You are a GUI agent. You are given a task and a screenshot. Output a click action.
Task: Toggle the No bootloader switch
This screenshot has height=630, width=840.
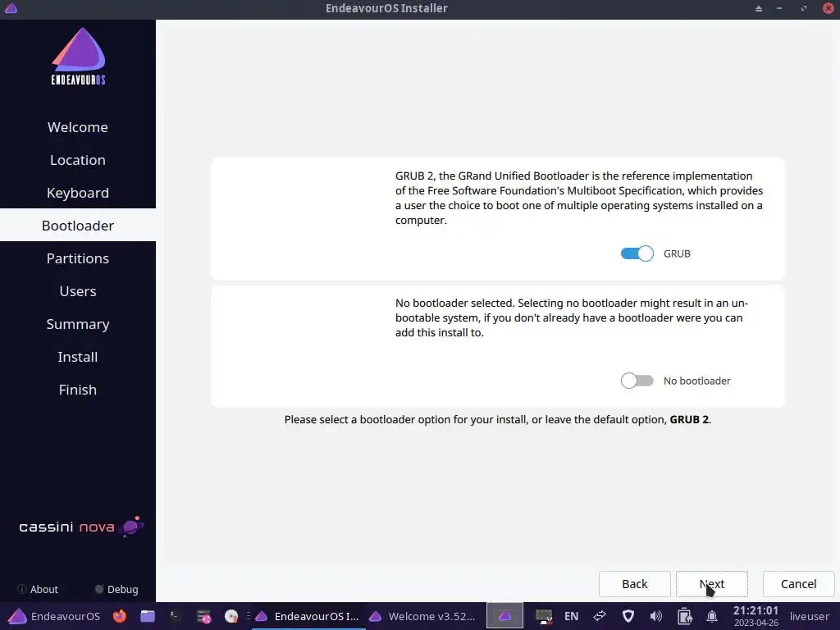pyautogui.click(x=637, y=381)
